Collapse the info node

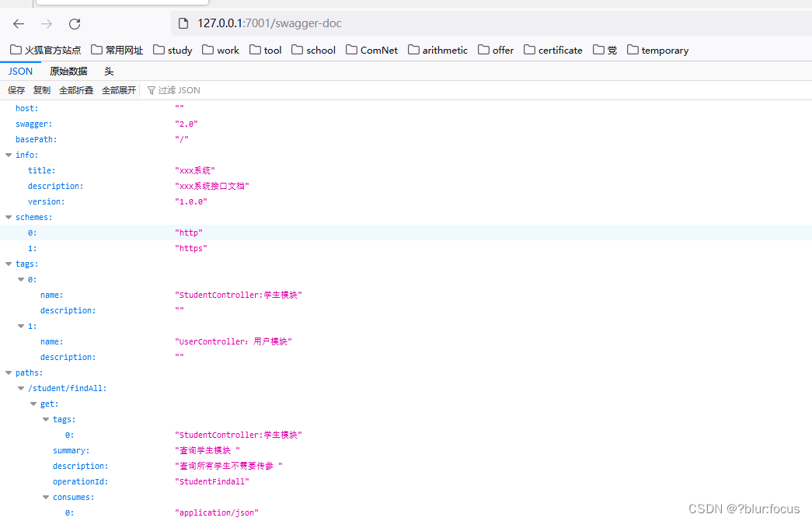coord(9,155)
